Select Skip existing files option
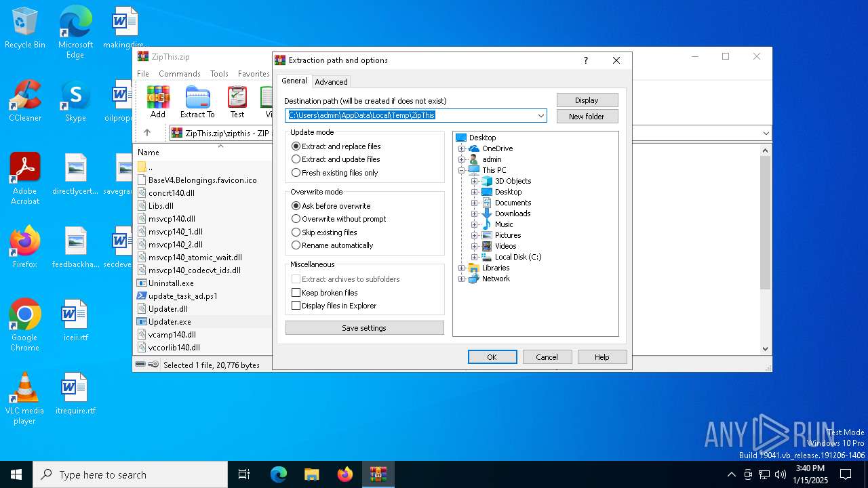The height and width of the screenshot is (488, 868). [x=324, y=232]
